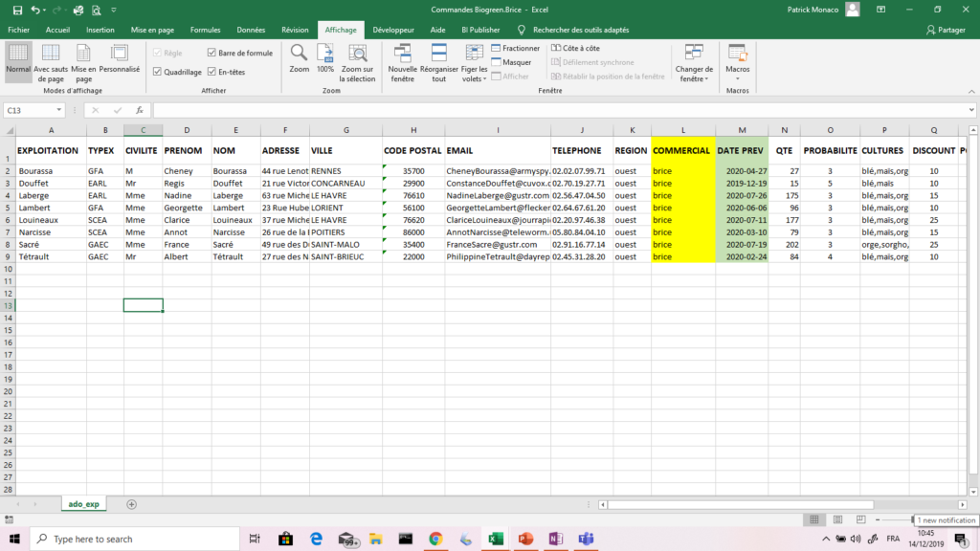
Task: Choose Mise en page view mode
Action: pos(84,62)
